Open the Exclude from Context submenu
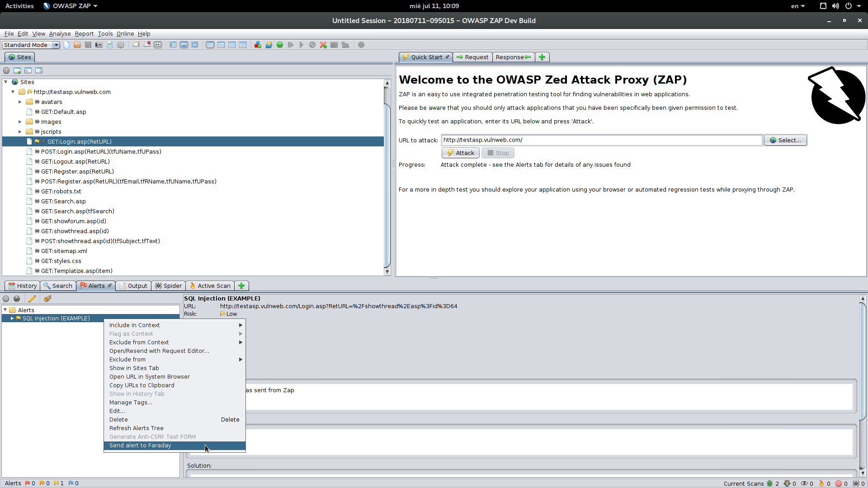Screen dimensions: 868x488 tap(175, 343)
